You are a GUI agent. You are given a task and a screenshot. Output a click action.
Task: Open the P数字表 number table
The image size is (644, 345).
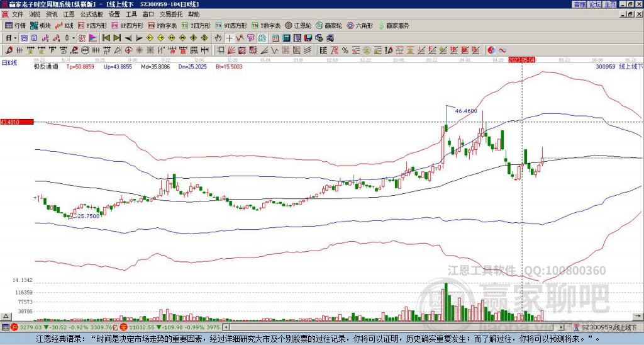162,25
